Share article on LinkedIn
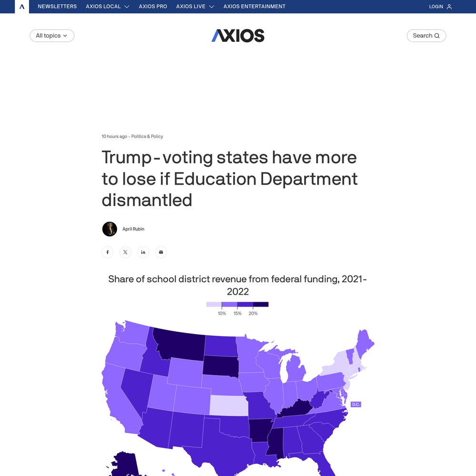476x476 pixels. pos(143,252)
